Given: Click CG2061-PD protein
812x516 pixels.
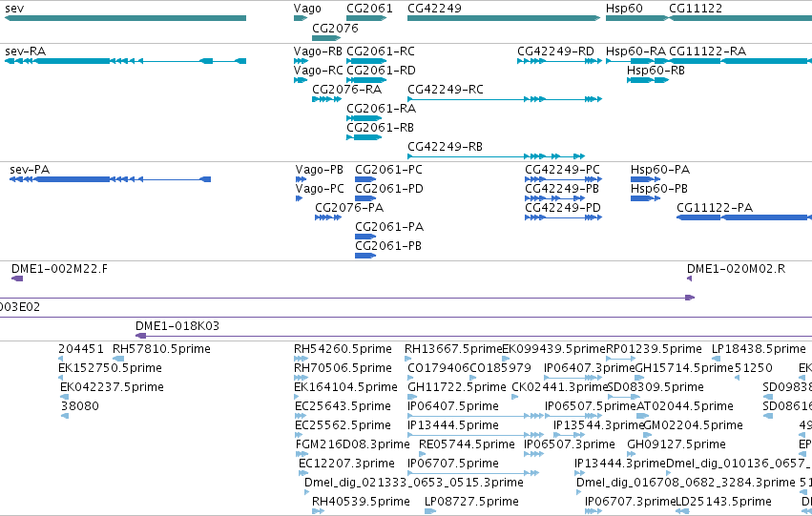Looking at the screenshot, I should coord(365,198).
